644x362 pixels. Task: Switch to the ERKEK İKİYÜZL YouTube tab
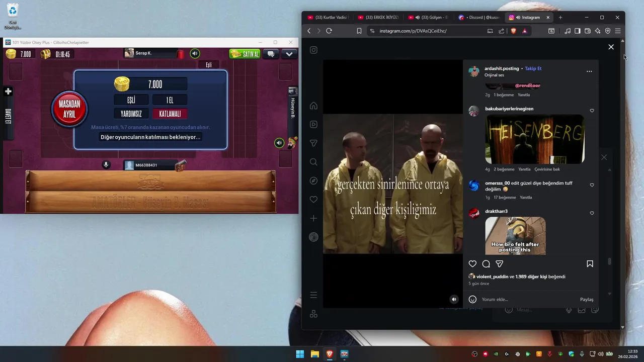tap(377, 17)
